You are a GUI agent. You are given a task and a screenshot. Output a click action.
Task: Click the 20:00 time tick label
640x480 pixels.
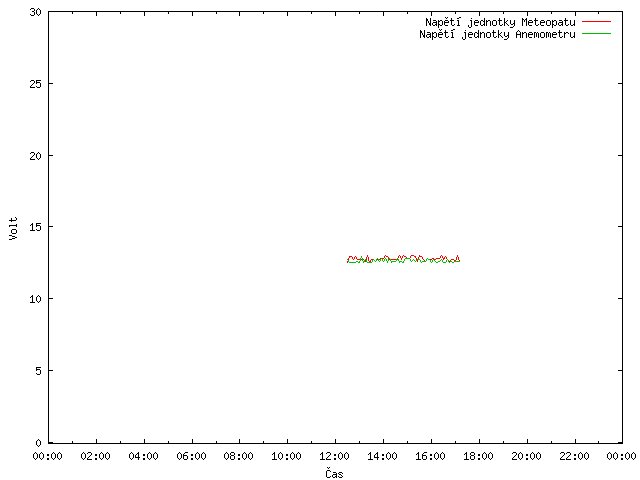pyautogui.click(x=526, y=456)
